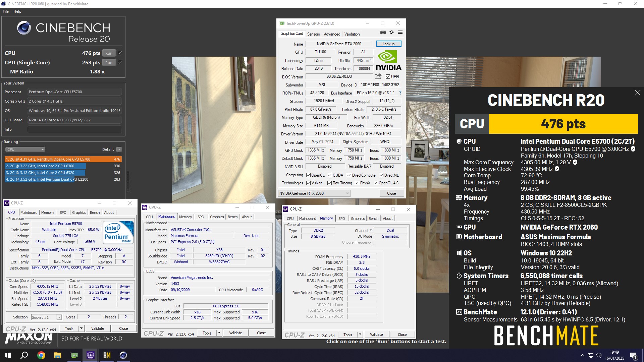The width and height of the screenshot is (644, 362).
Task: Expand Tools arrow in CPU-Z Memory window
Action: coord(360,335)
